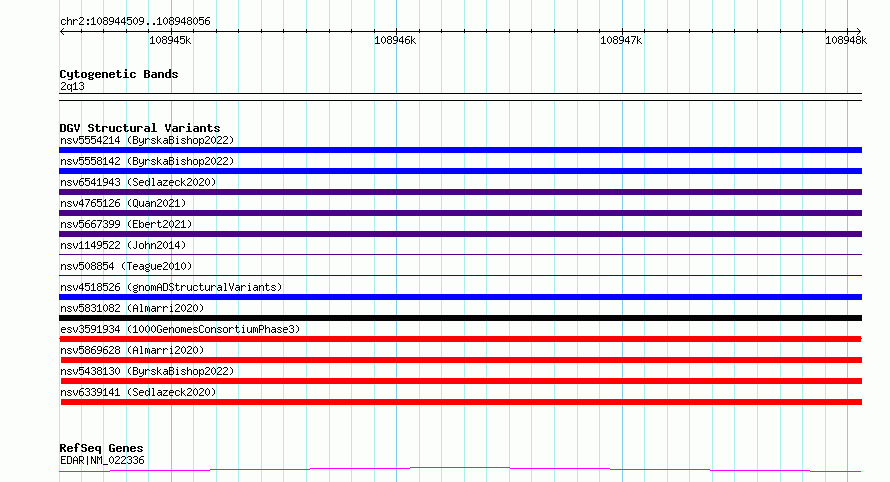The image size is (890, 482).
Task: Click the 2q13 cytogenetic band bar
Action: point(460,97)
